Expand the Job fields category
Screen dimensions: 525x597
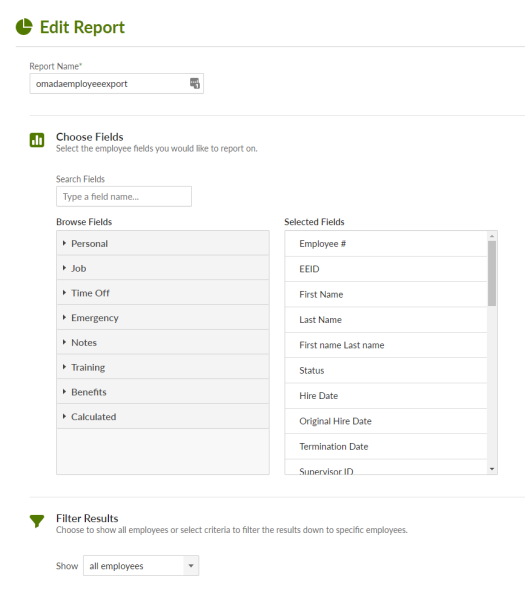pos(163,268)
